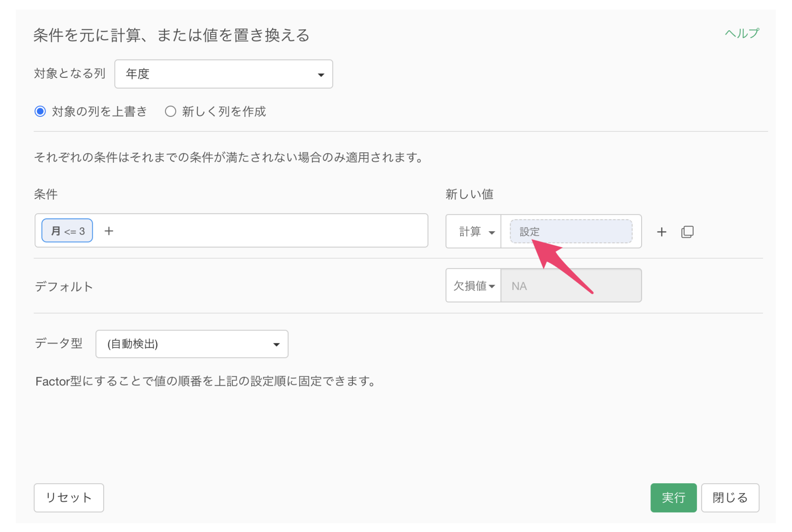Select 対象の列を上書き radio button
The width and height of the screenshot is (792, 532).
click(40, 111)
